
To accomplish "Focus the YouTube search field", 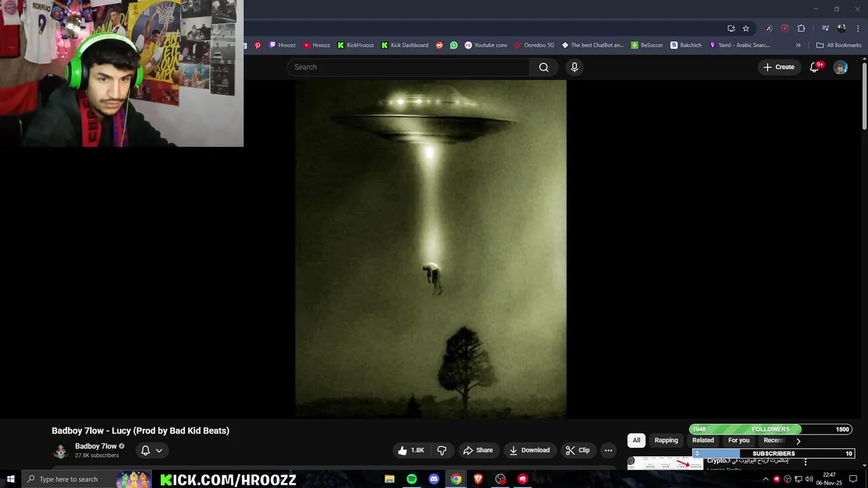I will click(409, 67).
